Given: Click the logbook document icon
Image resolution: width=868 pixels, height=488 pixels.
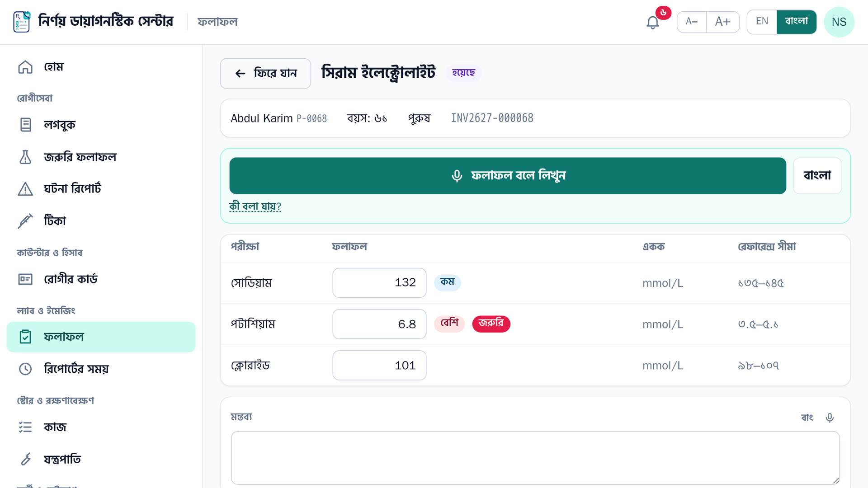Looking at the screenshot, I should click(x=25, y=125).
